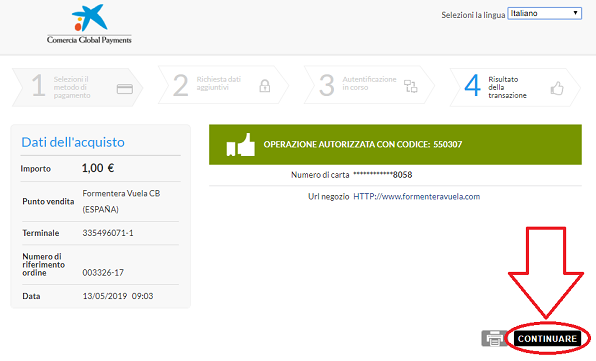Click the authentication devices icon in step 3

(411, 86)
